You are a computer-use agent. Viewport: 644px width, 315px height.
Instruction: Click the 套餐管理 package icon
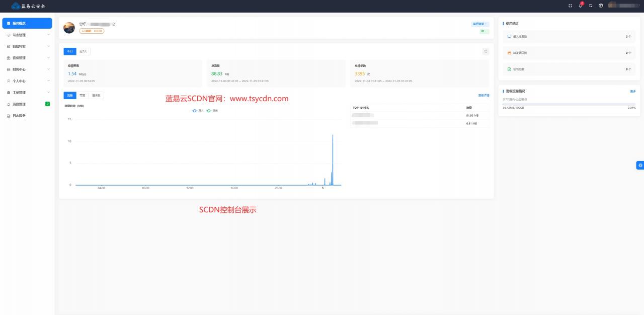click(x=9, y=58)
